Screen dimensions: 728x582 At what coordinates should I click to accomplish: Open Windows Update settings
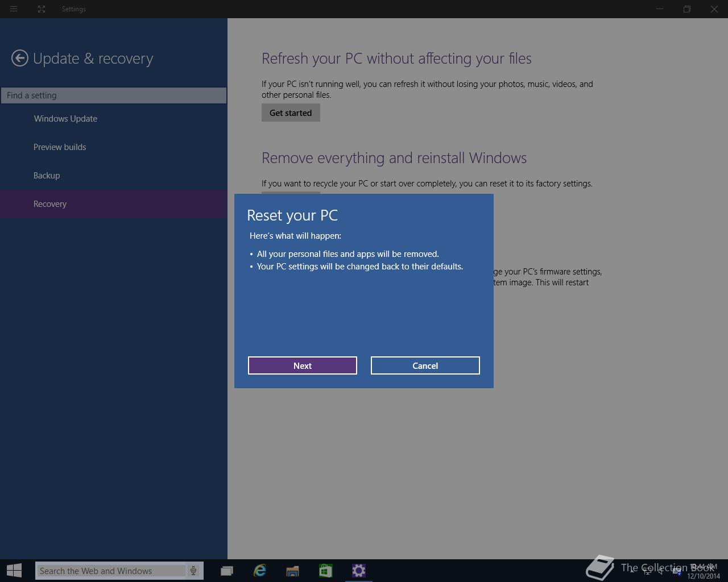pyautogui.click(x=65, y=119)
